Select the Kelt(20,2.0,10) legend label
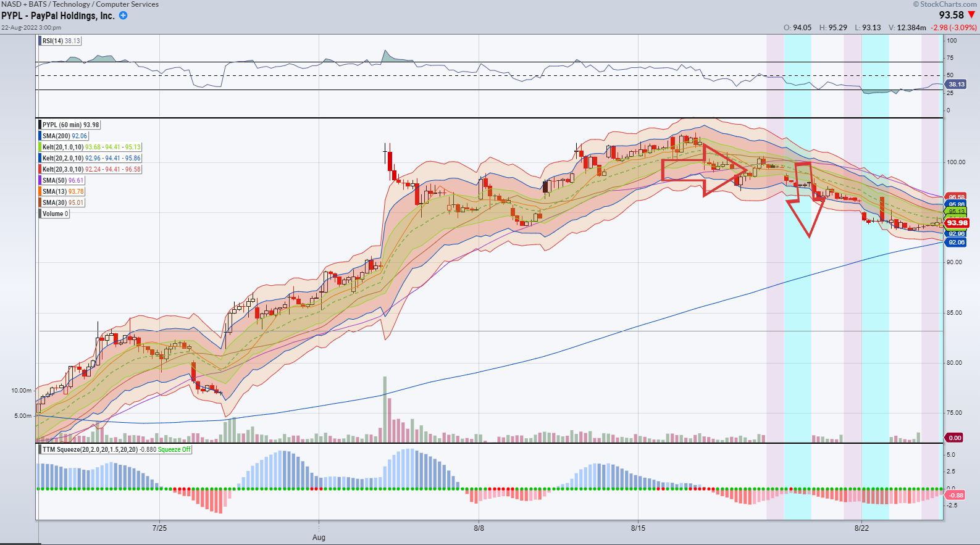Viewport: 980px width, 545px height. point(91,158)
